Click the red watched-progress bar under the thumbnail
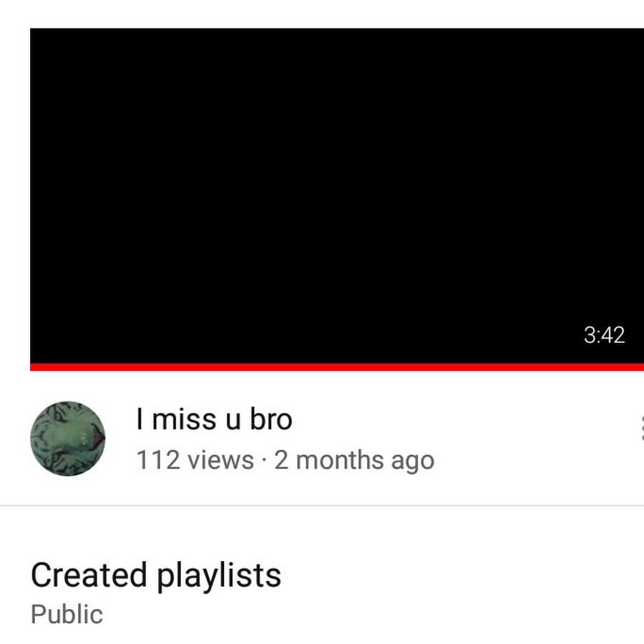644x644 pixels. 337,367
